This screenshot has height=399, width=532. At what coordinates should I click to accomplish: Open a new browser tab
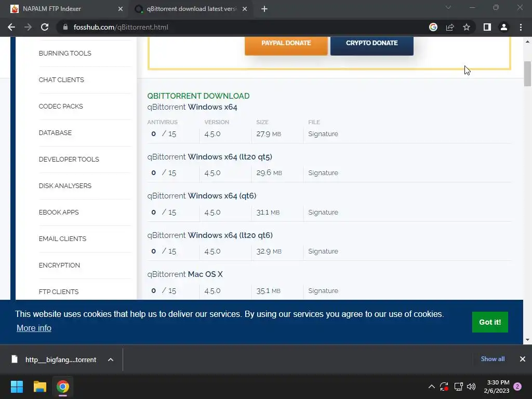click(264, 9)
